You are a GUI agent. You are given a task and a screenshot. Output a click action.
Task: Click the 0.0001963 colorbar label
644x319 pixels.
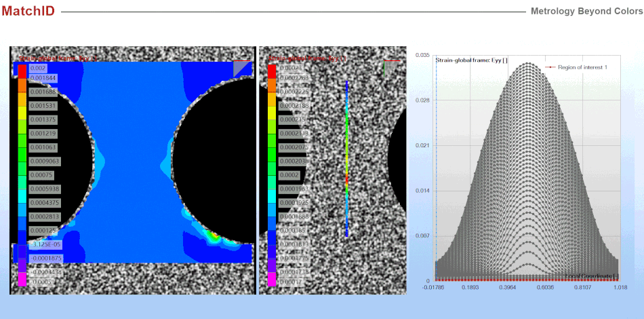(294, 189)
